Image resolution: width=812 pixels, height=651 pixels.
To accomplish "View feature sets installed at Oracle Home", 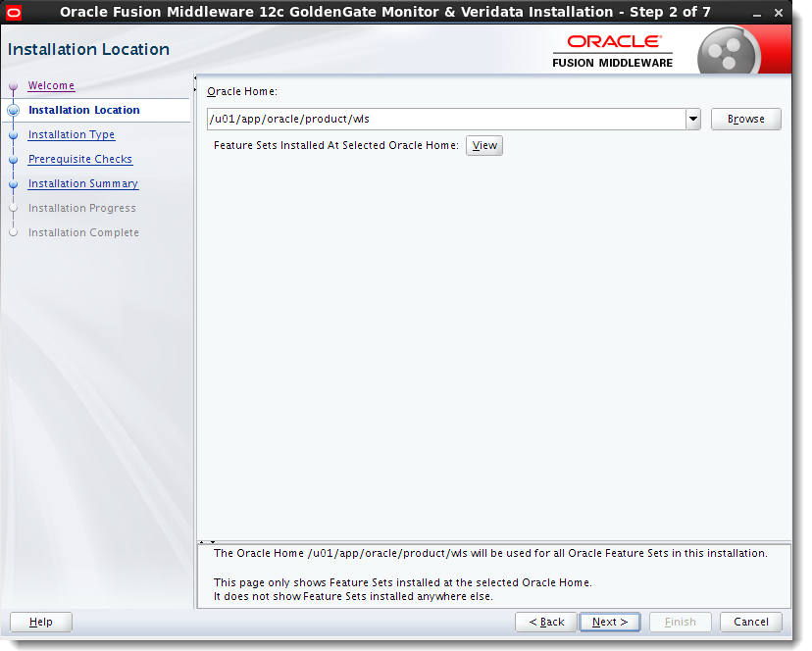I will click(x=484, y=145).
